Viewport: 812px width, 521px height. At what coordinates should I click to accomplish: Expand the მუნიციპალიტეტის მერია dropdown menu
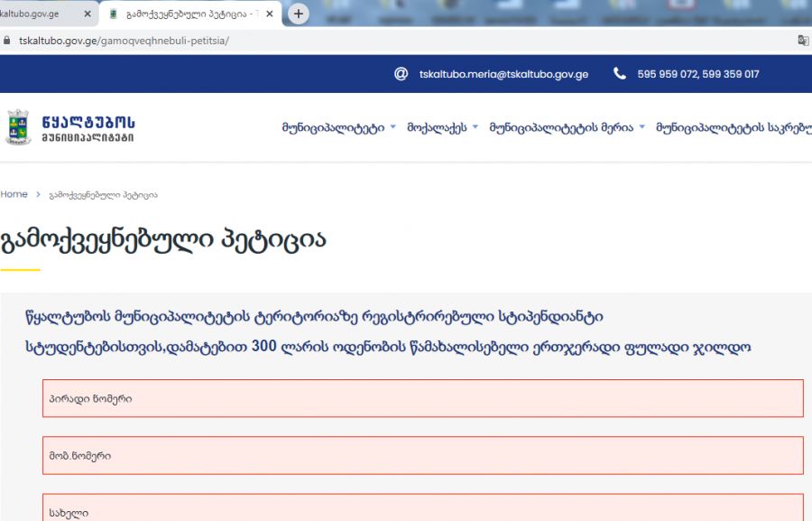tap(567, 127)
